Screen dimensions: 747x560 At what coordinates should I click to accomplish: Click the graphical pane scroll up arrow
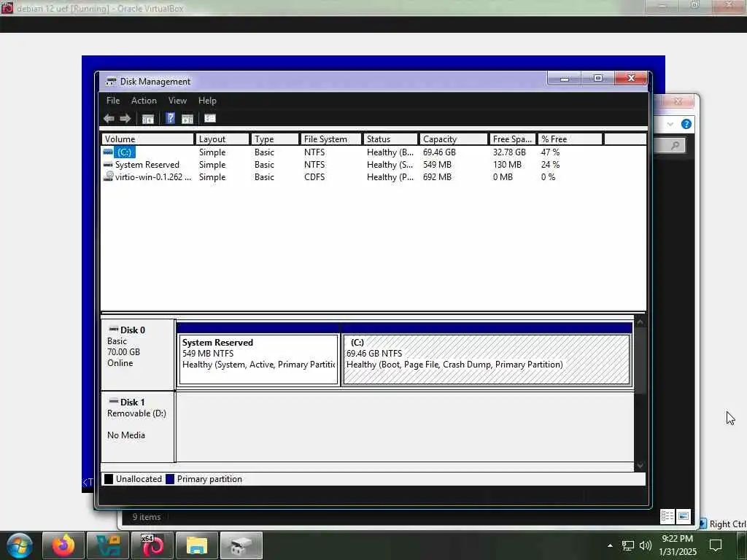point(640,323)
